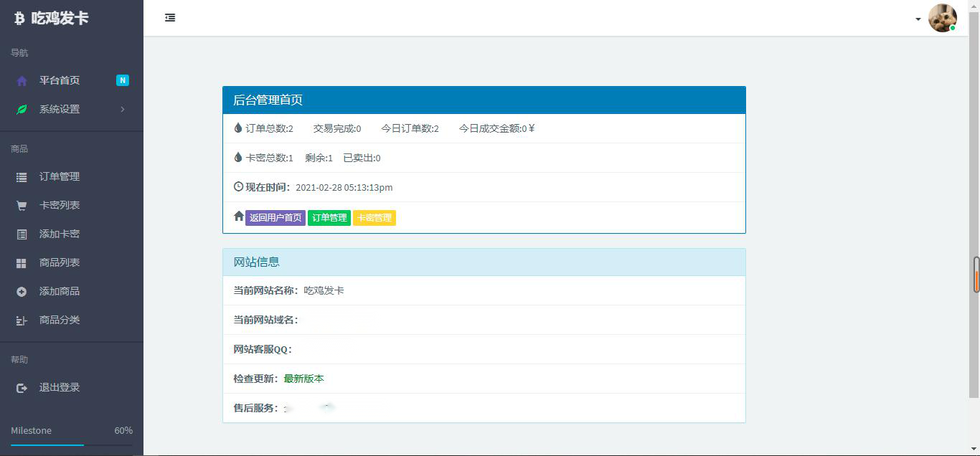Click the grid icon for 商品列表
The width and height of the screenshot is (980, 456).
click(x=22, y=263)
